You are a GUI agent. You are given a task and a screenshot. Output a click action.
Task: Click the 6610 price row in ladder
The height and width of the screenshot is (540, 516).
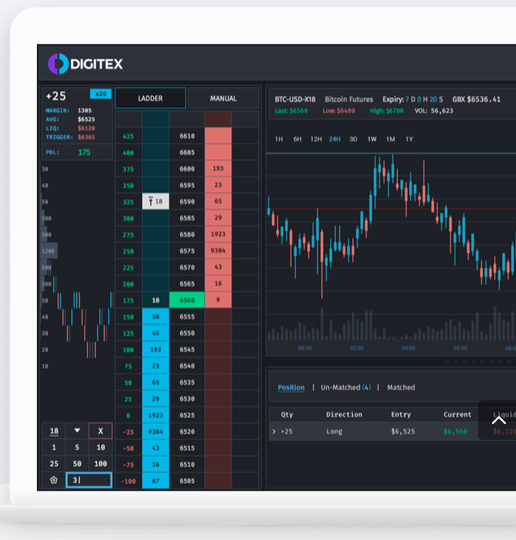click(187, 136)
